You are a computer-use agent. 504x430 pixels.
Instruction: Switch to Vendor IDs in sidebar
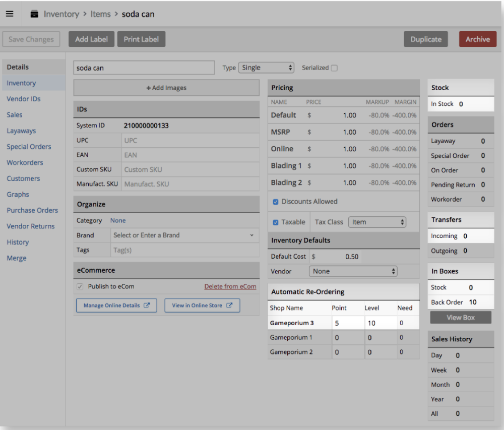coord(24,99)
